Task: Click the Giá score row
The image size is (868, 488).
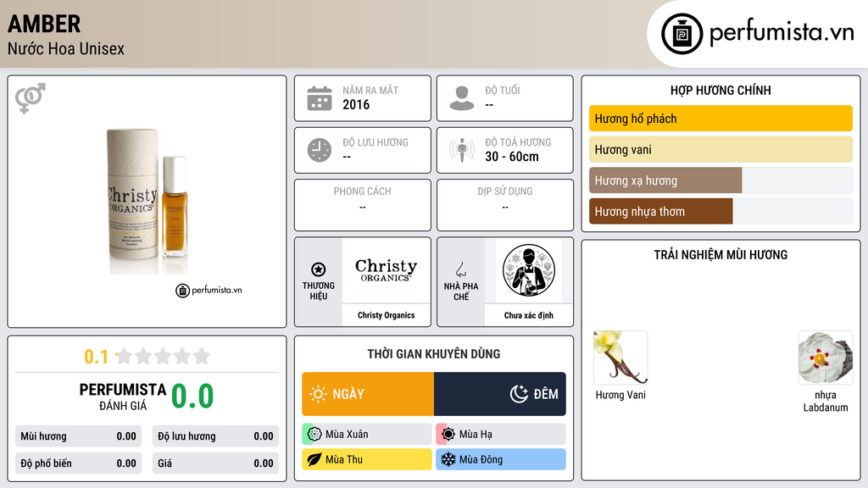Action: pyautogui.click(x=215, y=463)
